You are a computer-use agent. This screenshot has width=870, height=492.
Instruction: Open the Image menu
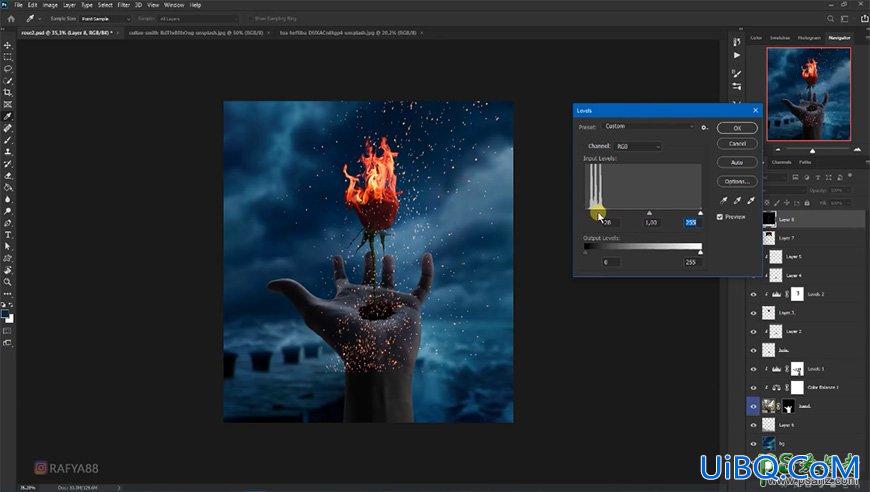(x=50, y=5)
